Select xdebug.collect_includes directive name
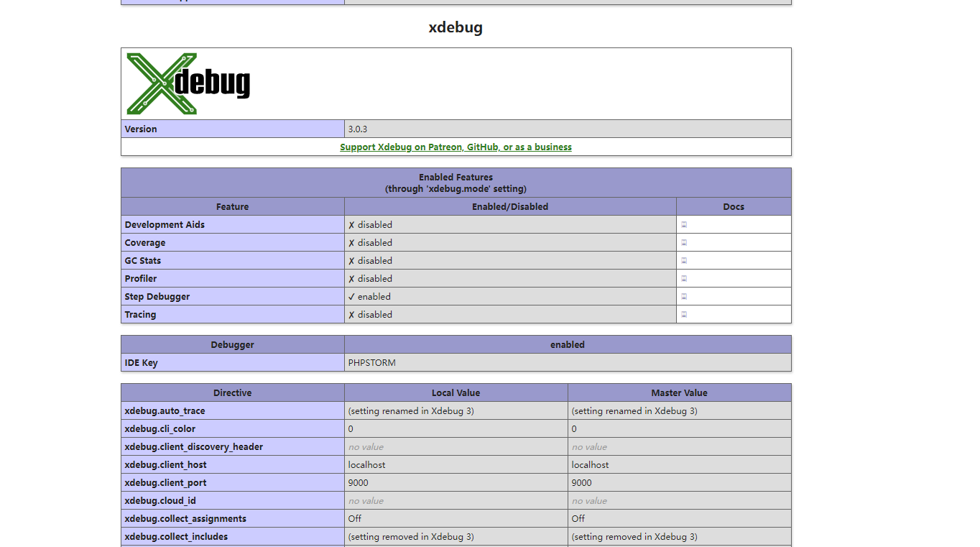This screenshot has height=547, width=980. pyautogui.click(x=176, y=537)
